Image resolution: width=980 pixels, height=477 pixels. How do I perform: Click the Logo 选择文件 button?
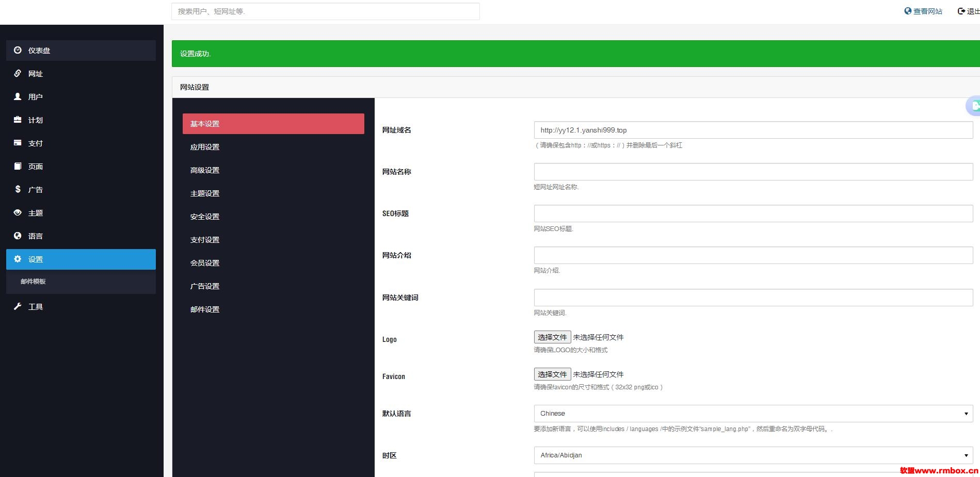tap(552, 337)
